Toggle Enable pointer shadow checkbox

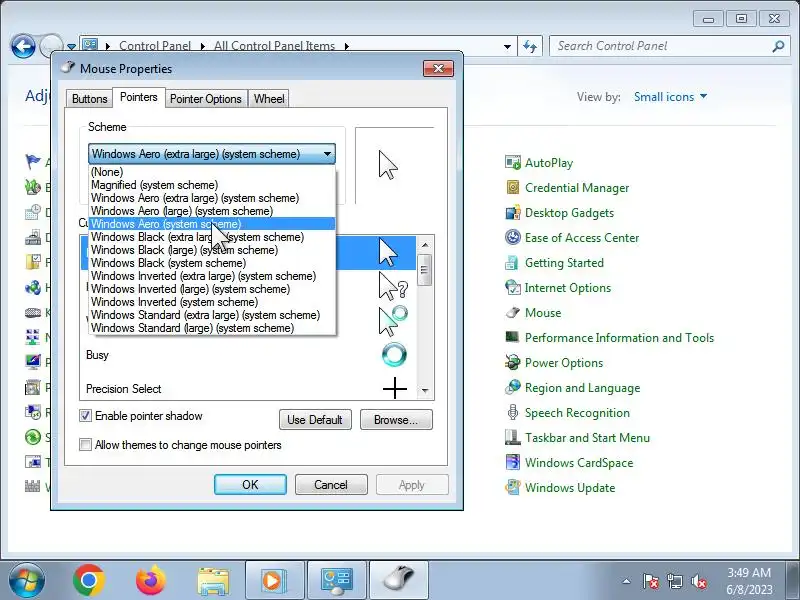tap(85, 416)
